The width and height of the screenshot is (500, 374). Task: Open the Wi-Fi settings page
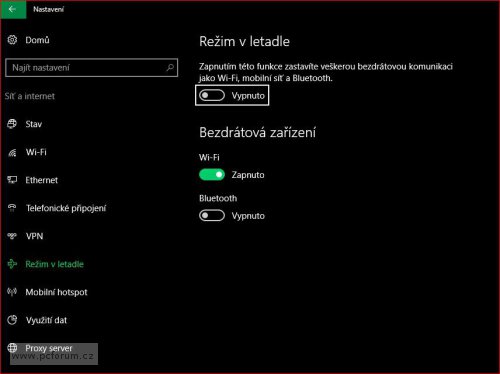(x=36, y=152)
